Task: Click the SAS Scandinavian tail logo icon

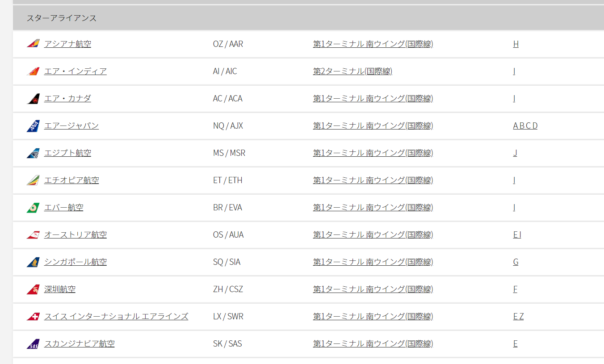Action: (33, 344)
